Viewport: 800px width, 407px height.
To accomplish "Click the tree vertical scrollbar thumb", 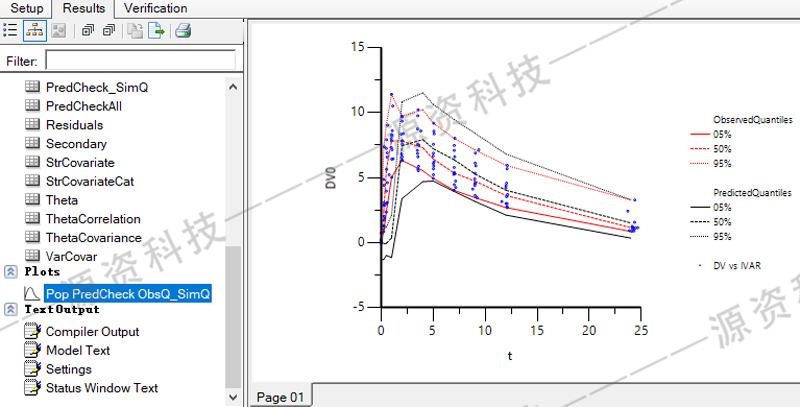I will tap(234, 317).
